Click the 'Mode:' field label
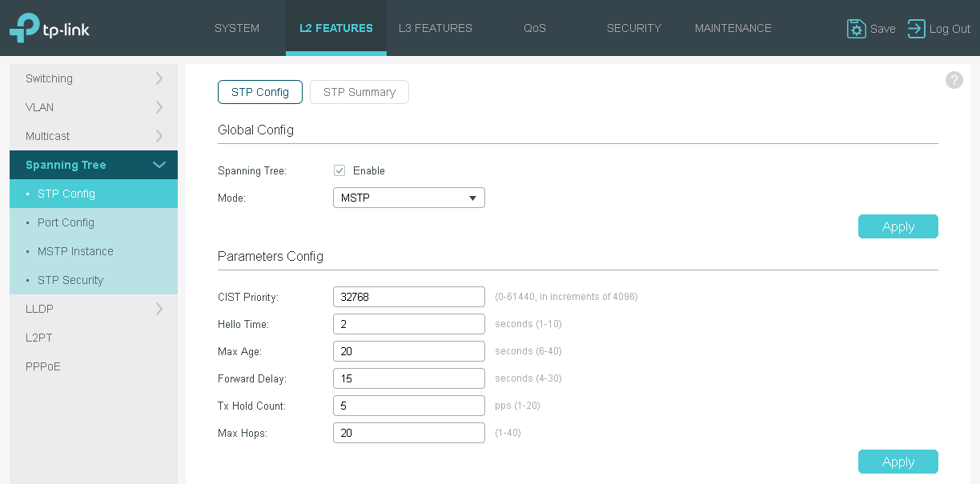This screenshot has width=980, height=484. pyautogui.click(x=231, y=198)
